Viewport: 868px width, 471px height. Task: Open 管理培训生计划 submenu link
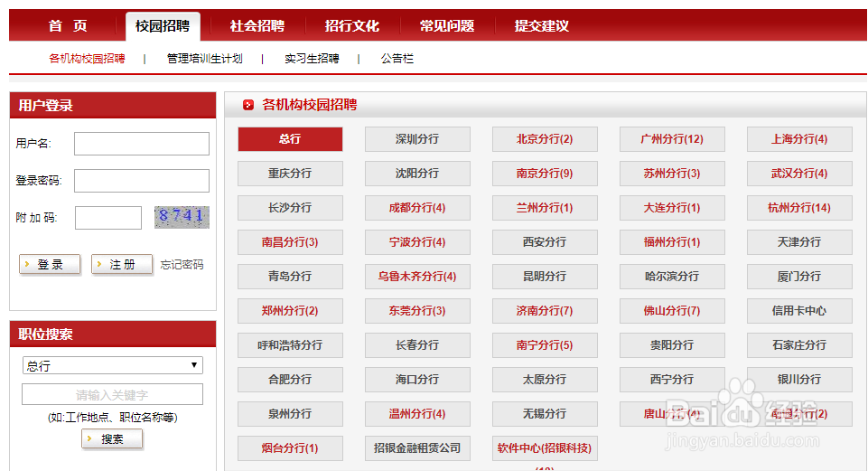[205, 59]
